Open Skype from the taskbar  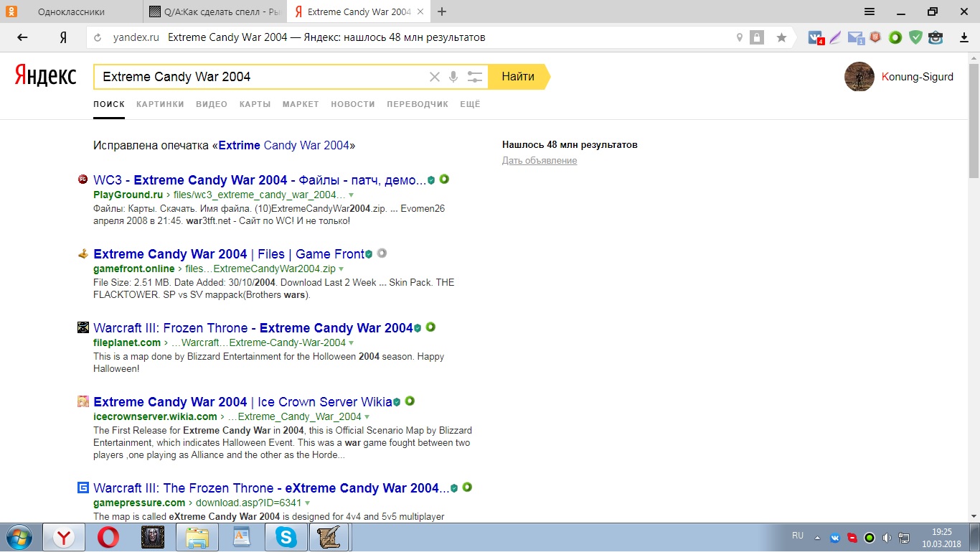pyautogui.click(x=286, y=537)
